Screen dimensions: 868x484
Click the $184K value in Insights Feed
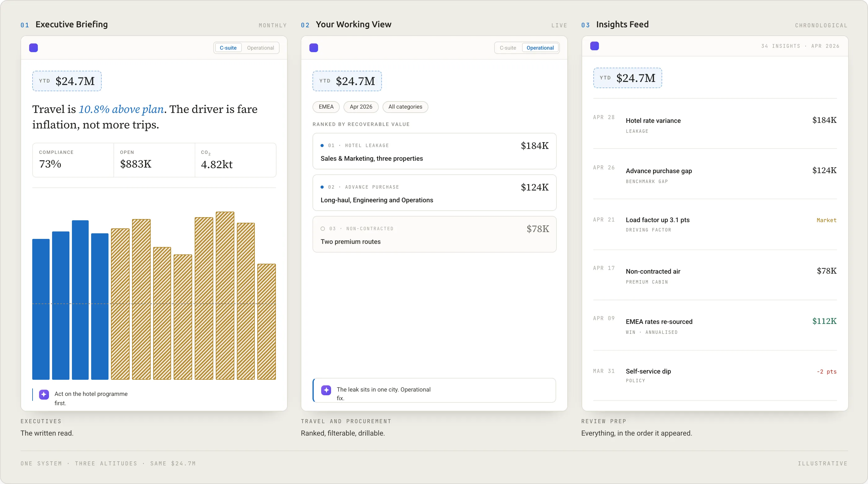pyautogui.click(x=824, y=120)
